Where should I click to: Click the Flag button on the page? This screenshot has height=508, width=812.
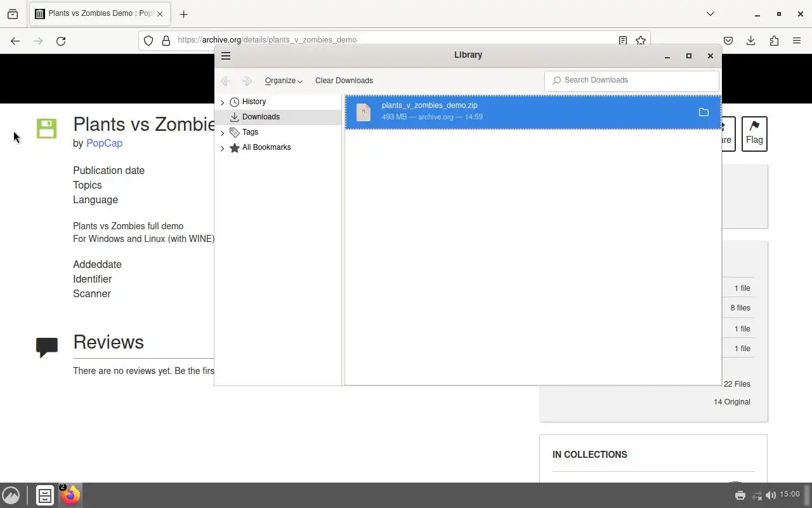tap(754, 134)
